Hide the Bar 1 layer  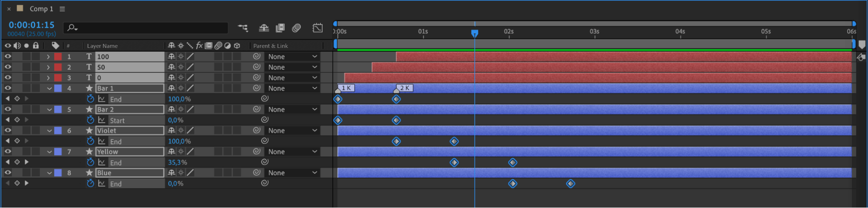[8, 88]
